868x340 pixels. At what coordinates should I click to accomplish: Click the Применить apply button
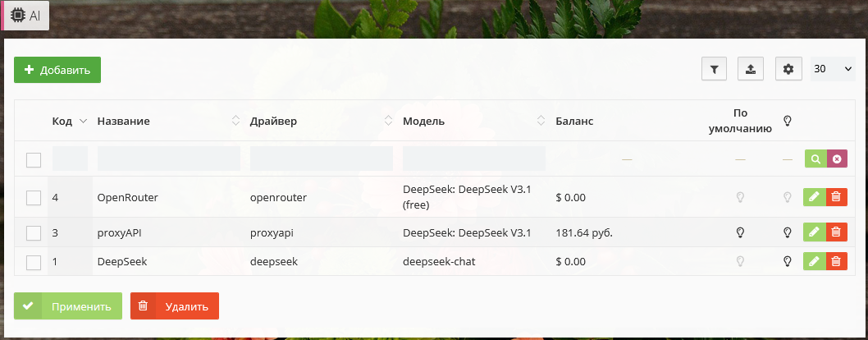click(x=68, y=306)
